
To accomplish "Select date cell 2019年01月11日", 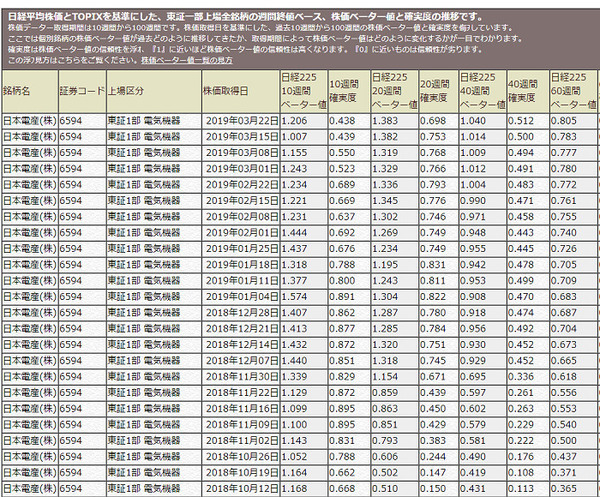I will (x=241, y=281).
